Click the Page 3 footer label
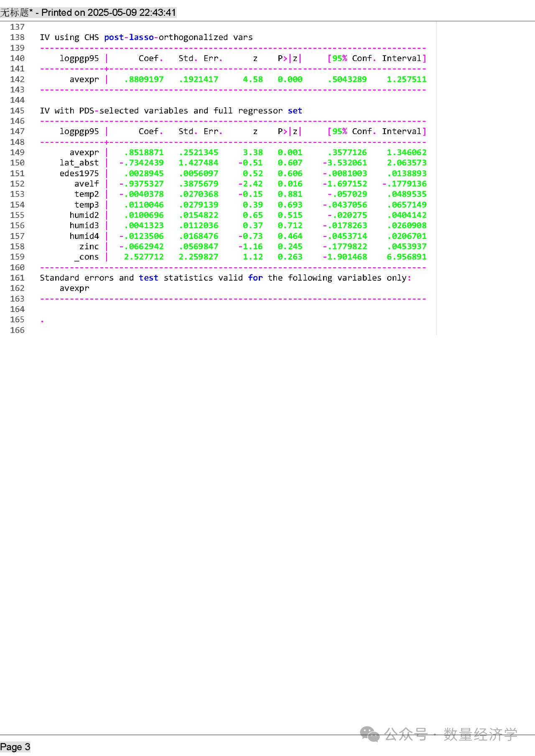Screen dimensions: 535x756 coord(15,747)
